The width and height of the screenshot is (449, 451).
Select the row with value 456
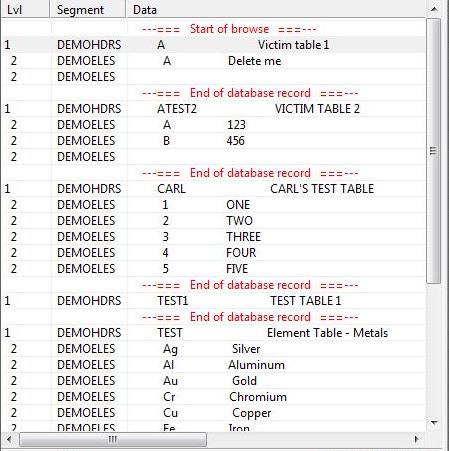tap(213, 141)
